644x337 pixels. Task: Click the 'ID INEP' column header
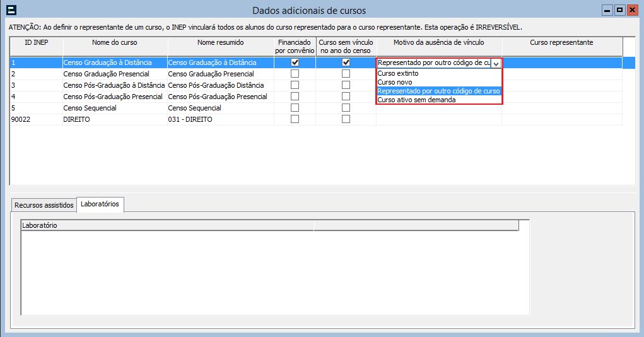coord(36,47)
